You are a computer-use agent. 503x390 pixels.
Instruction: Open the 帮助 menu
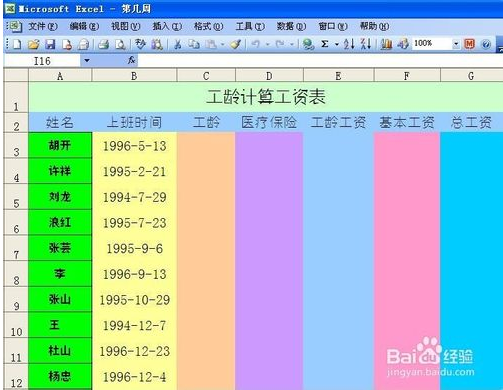(374, 26)
